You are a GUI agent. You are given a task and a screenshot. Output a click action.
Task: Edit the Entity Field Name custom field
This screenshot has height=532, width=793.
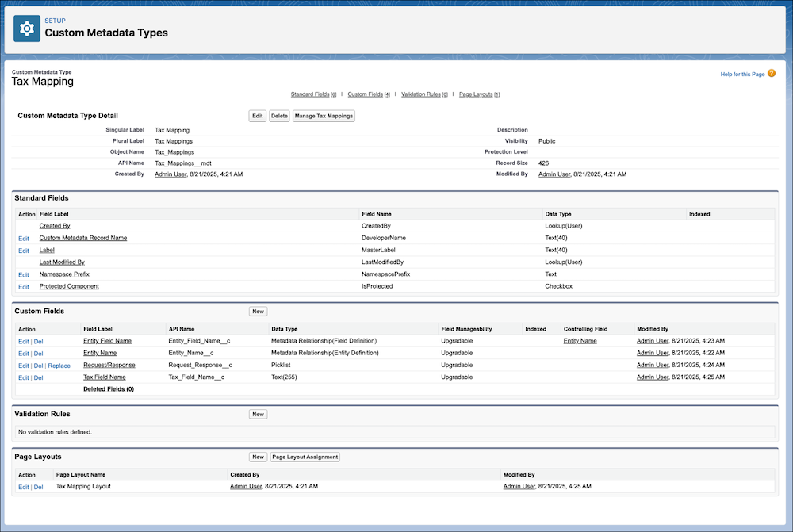(x=24, y=342)
